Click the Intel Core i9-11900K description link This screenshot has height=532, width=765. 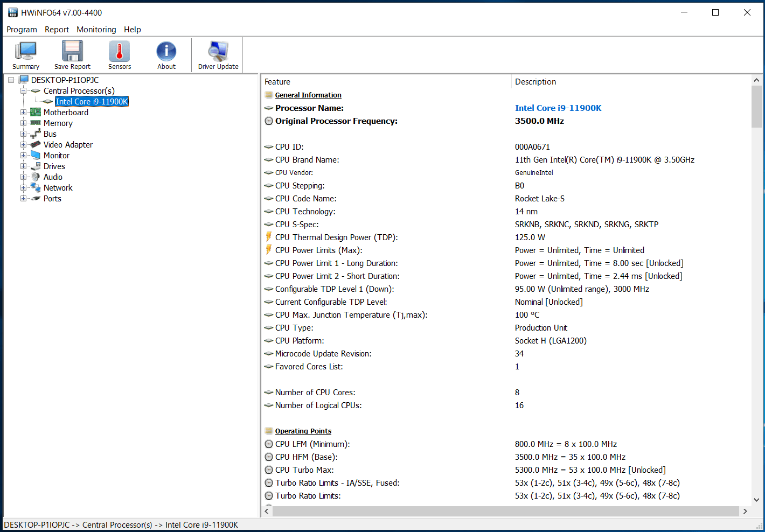click(558, 108)
